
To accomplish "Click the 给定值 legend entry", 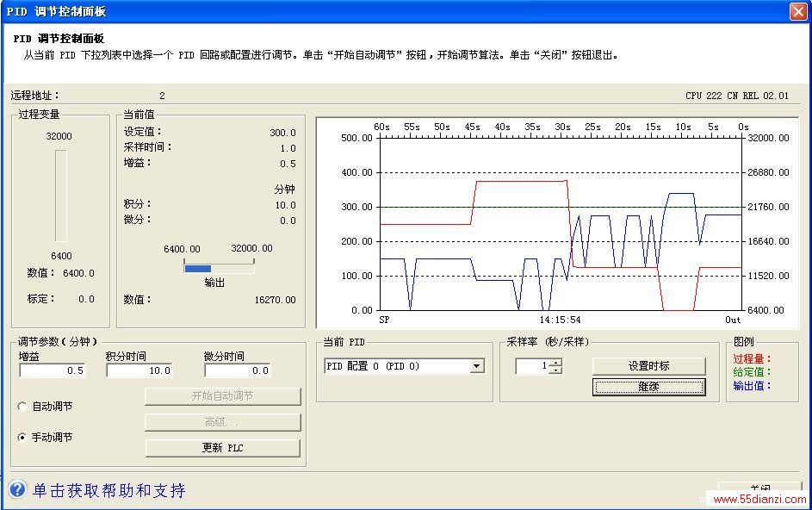I will (752, 372).
